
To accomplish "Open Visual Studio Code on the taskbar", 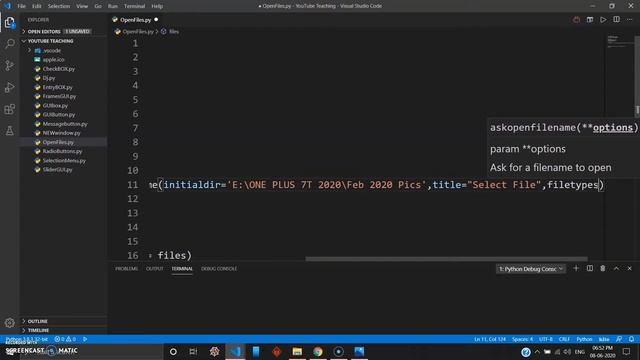I will click(236, 351).
